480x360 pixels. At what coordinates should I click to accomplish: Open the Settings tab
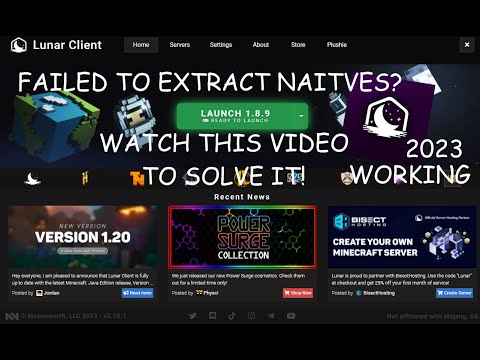pyautogui.click(x=221, y=45)
